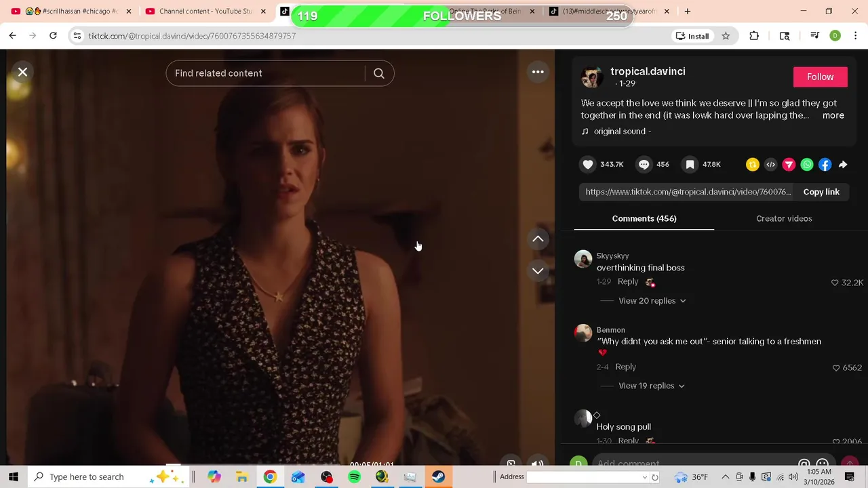Close the TikTok video viewer
The image size is (868, 488).
click(22, 72)
